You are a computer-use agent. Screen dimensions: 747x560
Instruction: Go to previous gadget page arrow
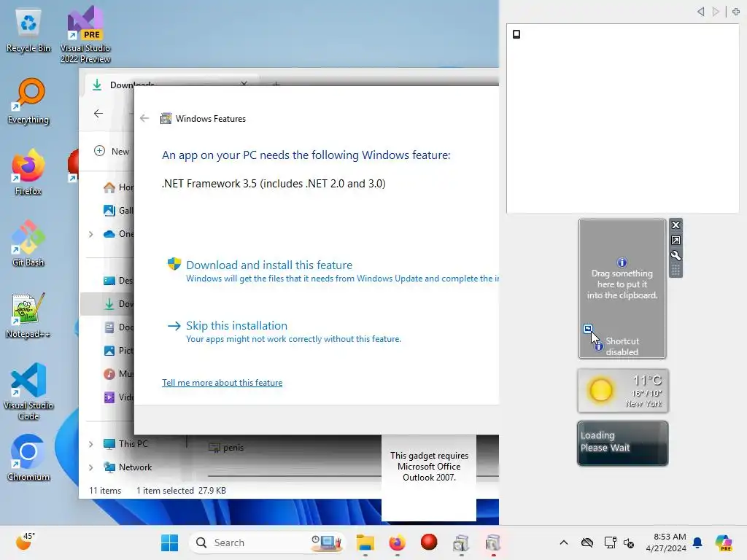pos(700,12)
